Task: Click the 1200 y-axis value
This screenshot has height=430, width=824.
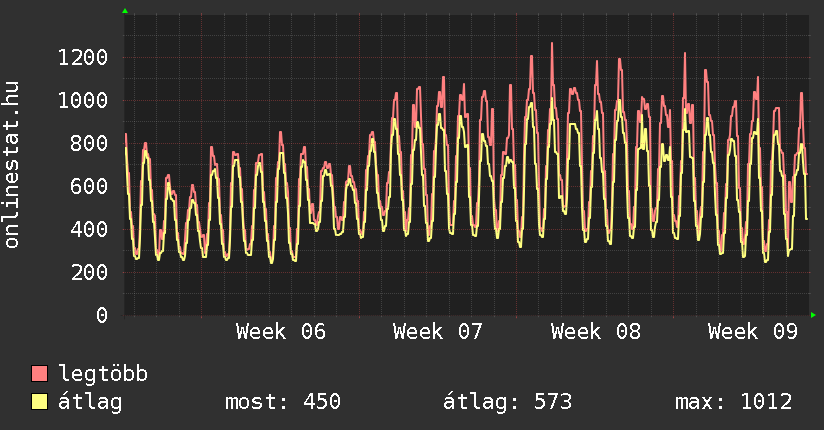Action: (x=82, y=57)
